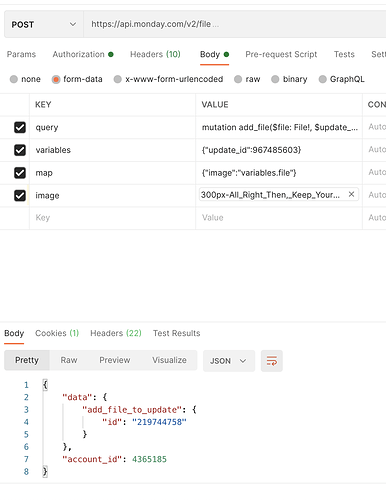Uncheck the variables row checkbox
This screenshot has width=386, height=500.
coord(20,150)
